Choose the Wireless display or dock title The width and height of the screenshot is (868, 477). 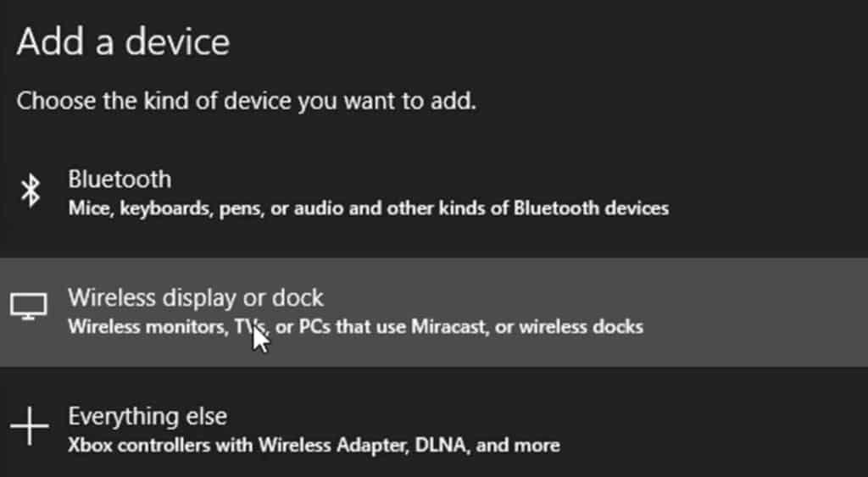(196, 298)
